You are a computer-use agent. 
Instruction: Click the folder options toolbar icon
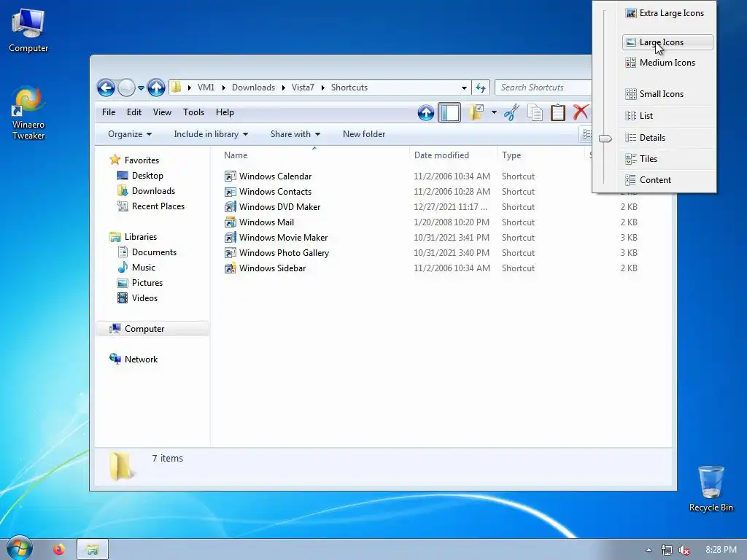click(476, 113)
